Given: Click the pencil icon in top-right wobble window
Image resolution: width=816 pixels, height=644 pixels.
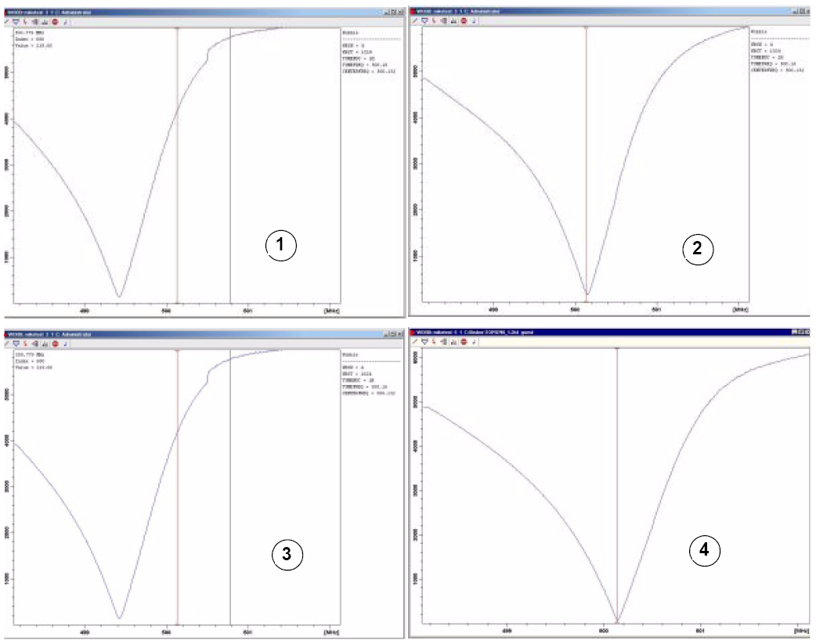Looking at the screenshot, I should 415,21.
